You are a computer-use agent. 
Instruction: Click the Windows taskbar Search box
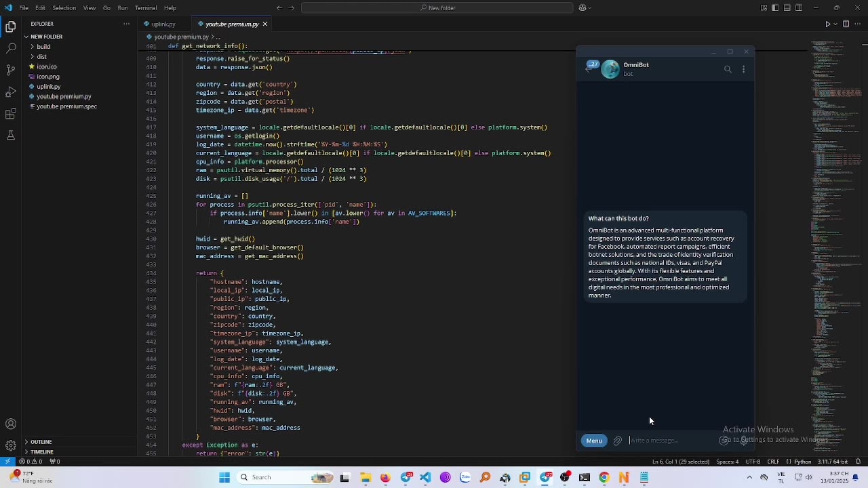click(x=285, y=478)
